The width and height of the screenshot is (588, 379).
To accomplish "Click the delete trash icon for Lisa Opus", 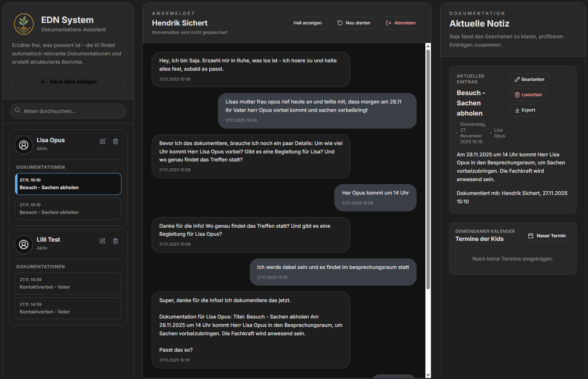I will (x=116, y=141).
